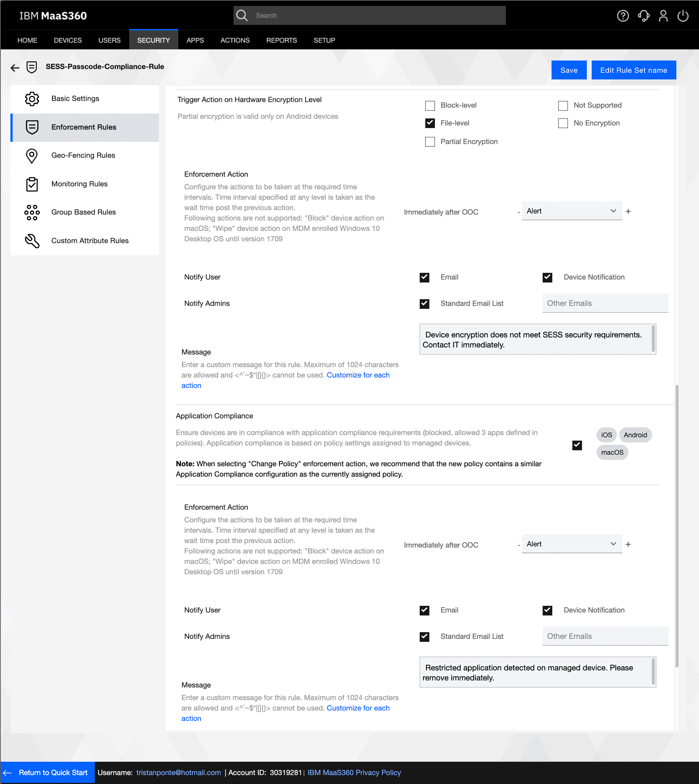Click the Enforcement Rules shield icon
This screenshot has height=784, width=699.
point(32,127)
